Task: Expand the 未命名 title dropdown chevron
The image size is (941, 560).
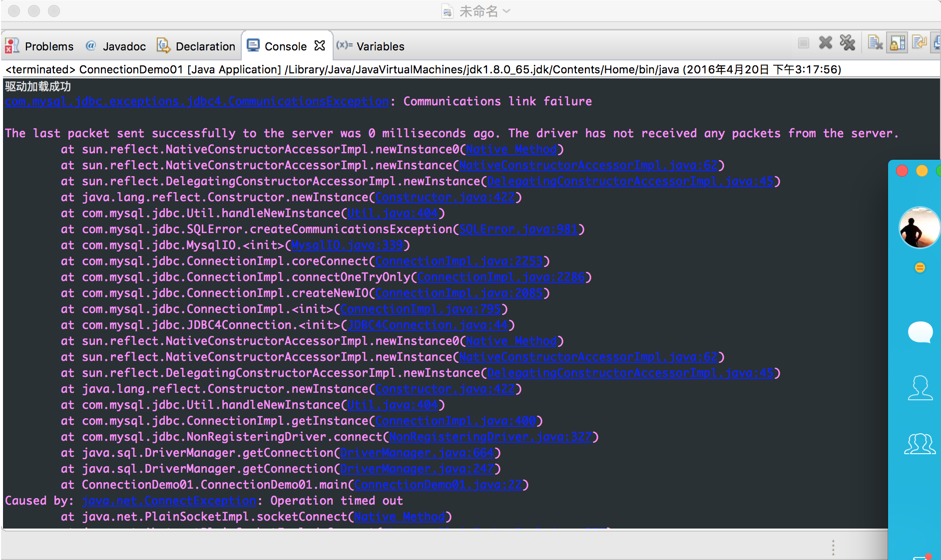Action: pyautogui.click(x=506, y=10)
